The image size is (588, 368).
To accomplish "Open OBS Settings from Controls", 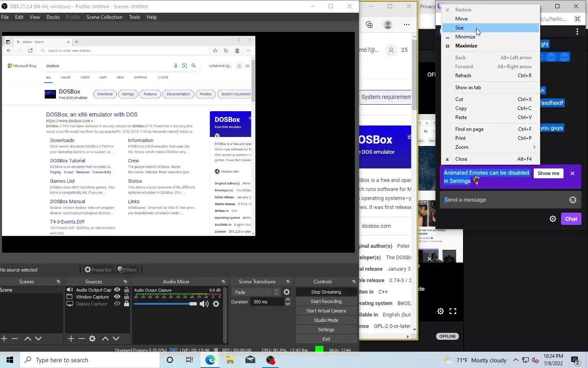I will coord(326,330).
